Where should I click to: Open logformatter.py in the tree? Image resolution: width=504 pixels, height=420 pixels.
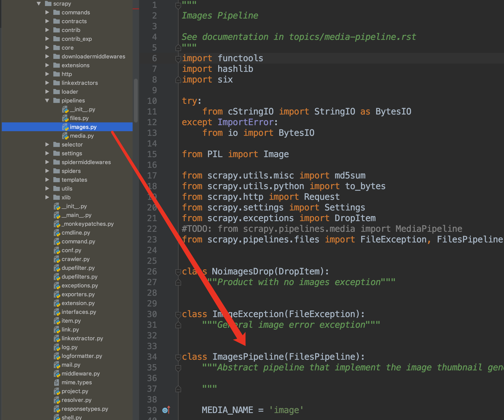coord(82,356)
